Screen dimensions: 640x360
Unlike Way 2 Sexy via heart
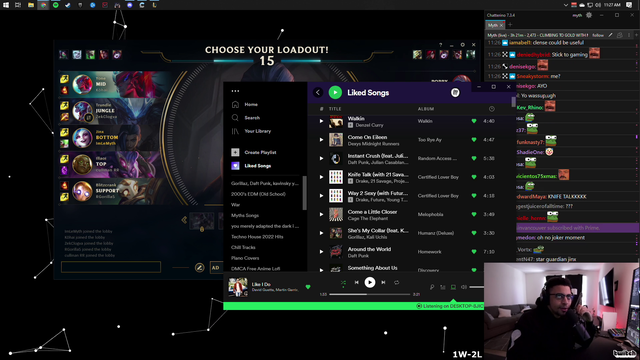474,196
